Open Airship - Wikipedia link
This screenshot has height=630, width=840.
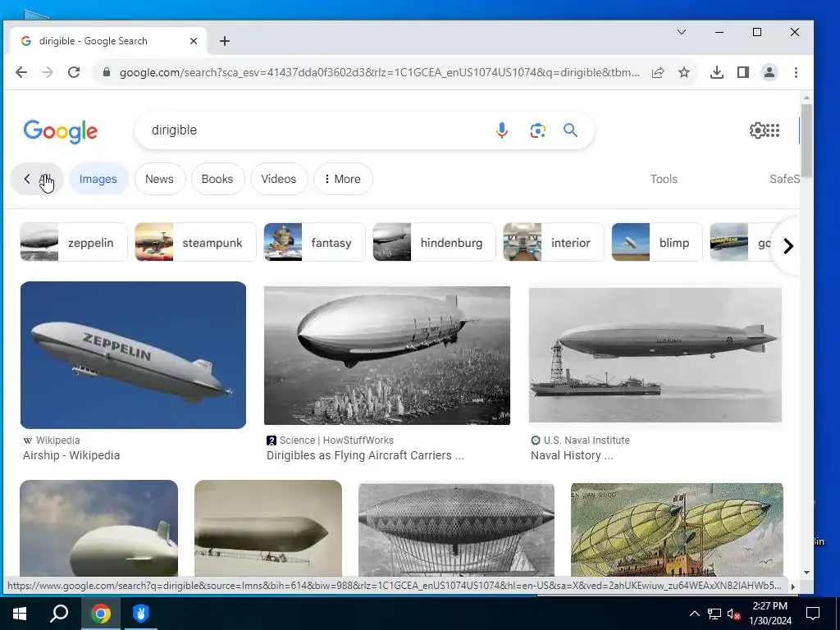71,455
